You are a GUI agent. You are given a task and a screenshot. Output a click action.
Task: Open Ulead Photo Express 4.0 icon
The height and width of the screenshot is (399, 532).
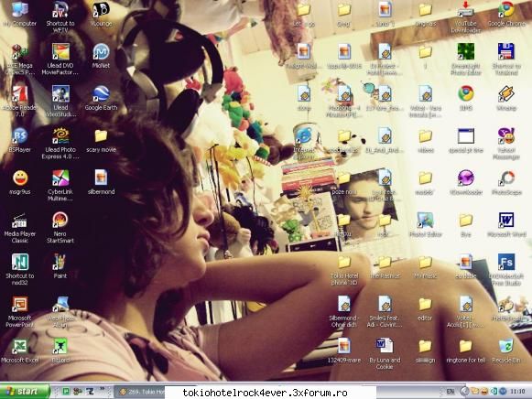60,143
